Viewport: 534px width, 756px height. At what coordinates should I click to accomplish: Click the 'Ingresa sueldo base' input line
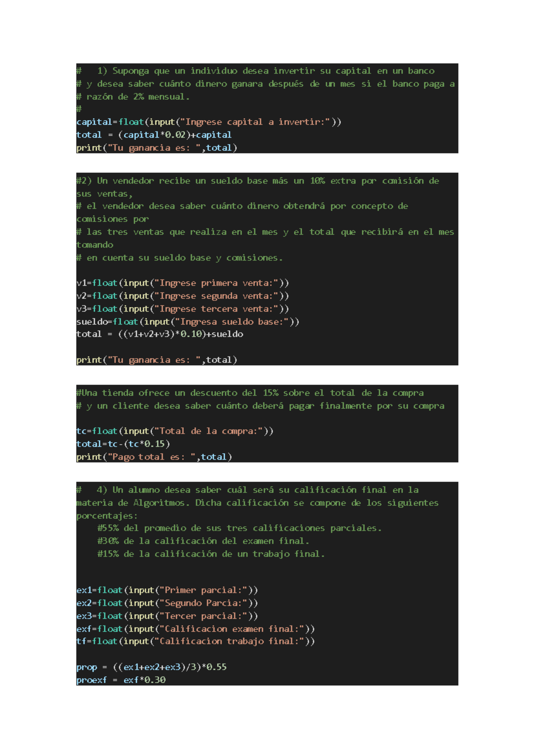tap(187, 322)
